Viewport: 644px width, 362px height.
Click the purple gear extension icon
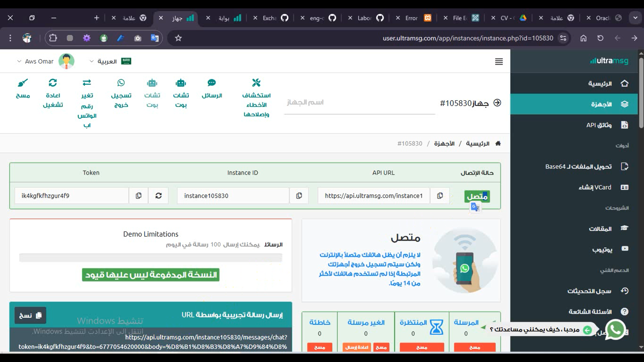87,38
